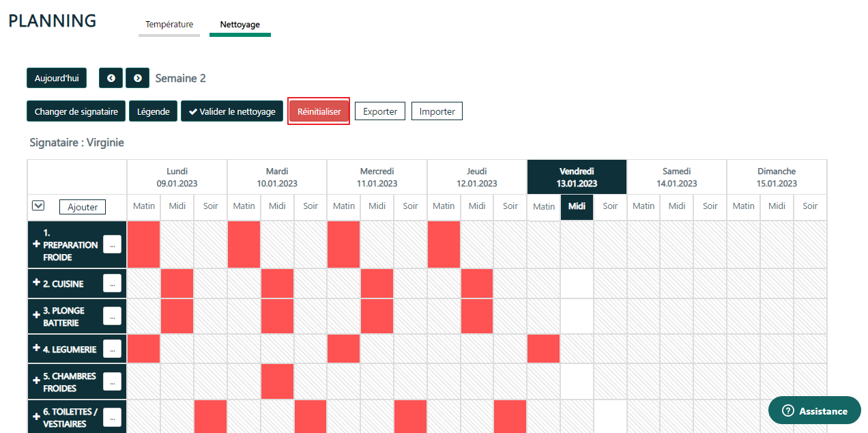Expand the 2. Cuisine row

[37, 283]
